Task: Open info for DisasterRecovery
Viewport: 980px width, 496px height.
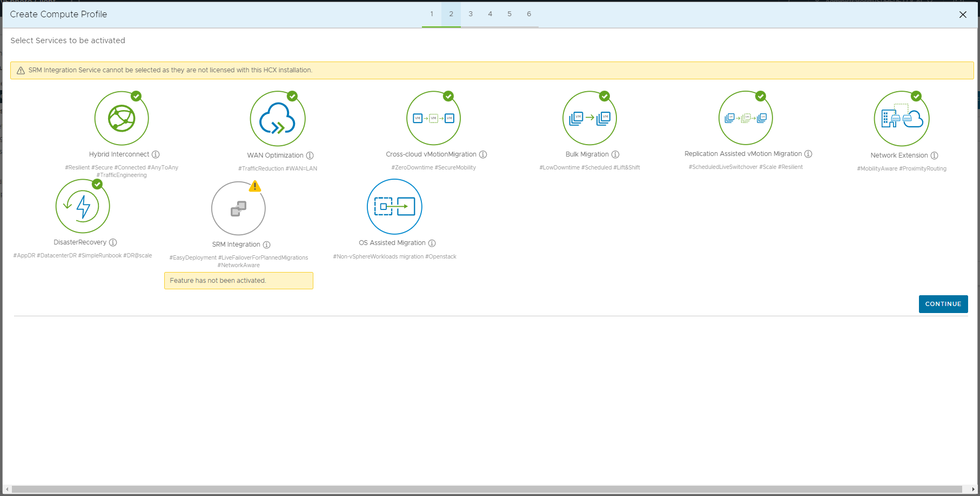Action: click(x=113, y=242)
